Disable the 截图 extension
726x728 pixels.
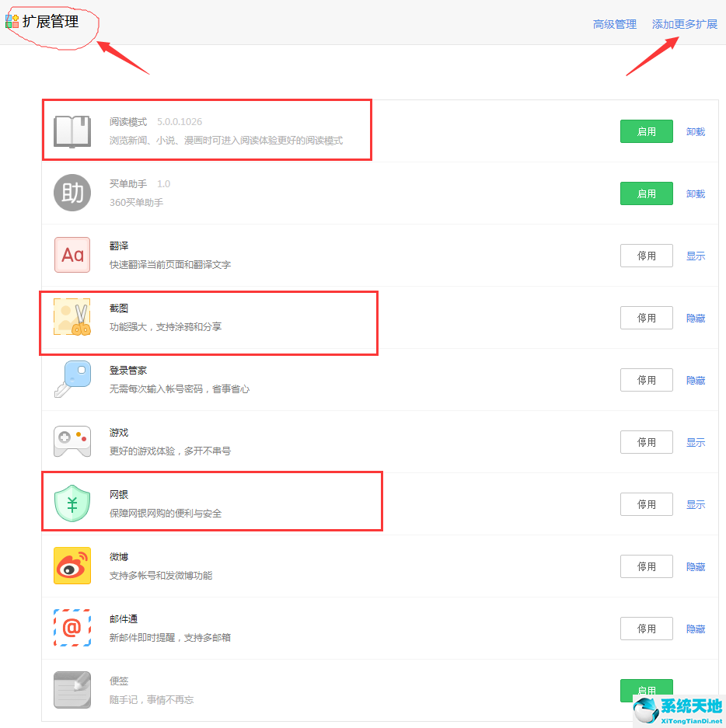pos(646,318)
